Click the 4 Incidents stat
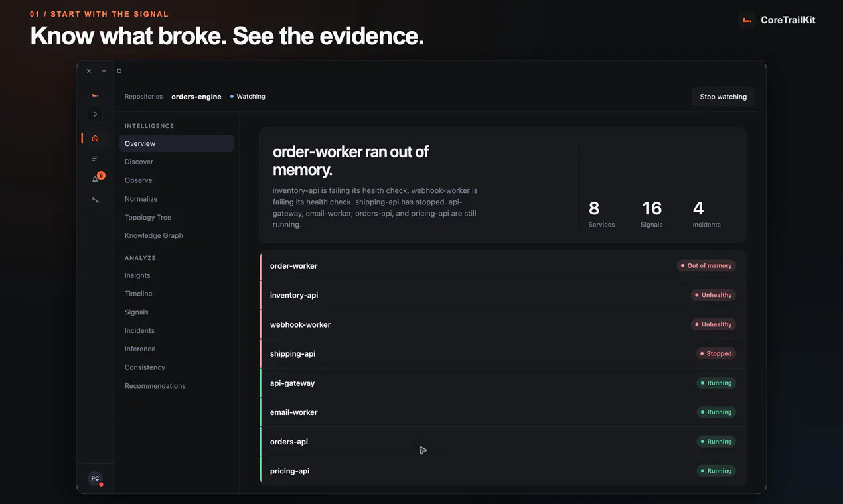 coord(706,214)
